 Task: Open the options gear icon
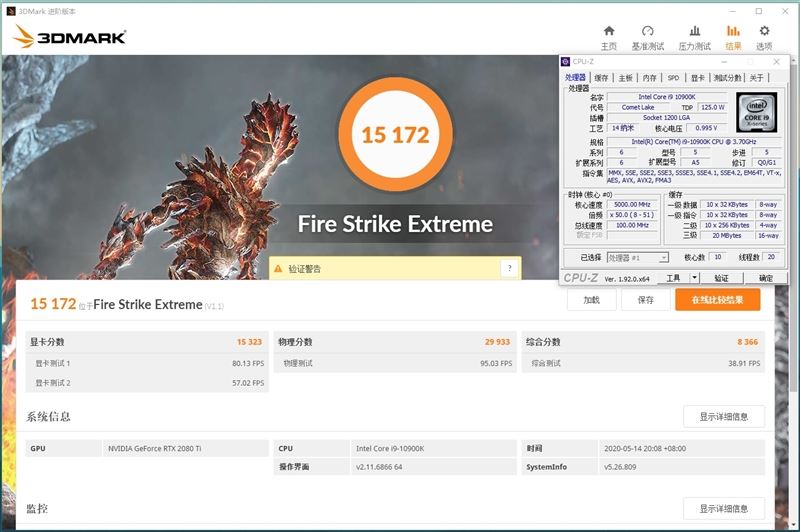(x=764, y=31)
